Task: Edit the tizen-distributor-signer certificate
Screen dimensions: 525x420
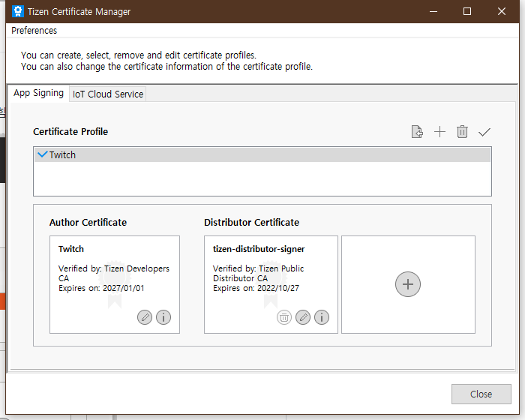Action: (x=303, y=317)
